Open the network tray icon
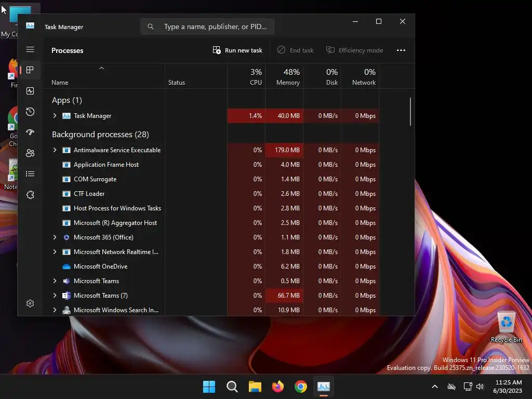 point(468,387)
